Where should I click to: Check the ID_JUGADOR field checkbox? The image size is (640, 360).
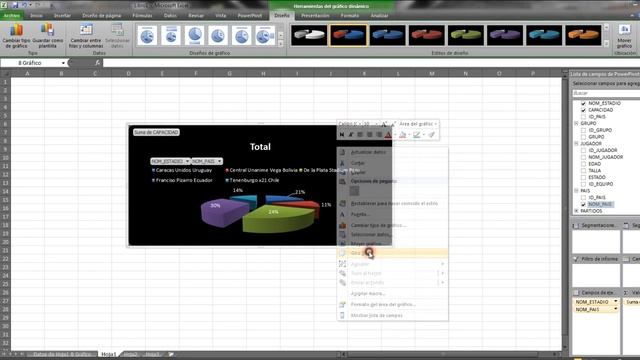point(583,151)
